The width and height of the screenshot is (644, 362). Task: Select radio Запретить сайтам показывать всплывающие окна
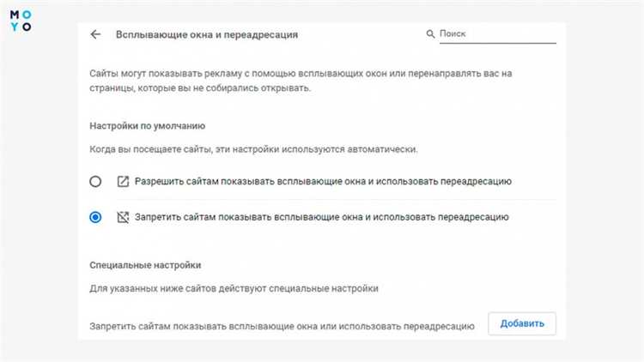point(95,217)
